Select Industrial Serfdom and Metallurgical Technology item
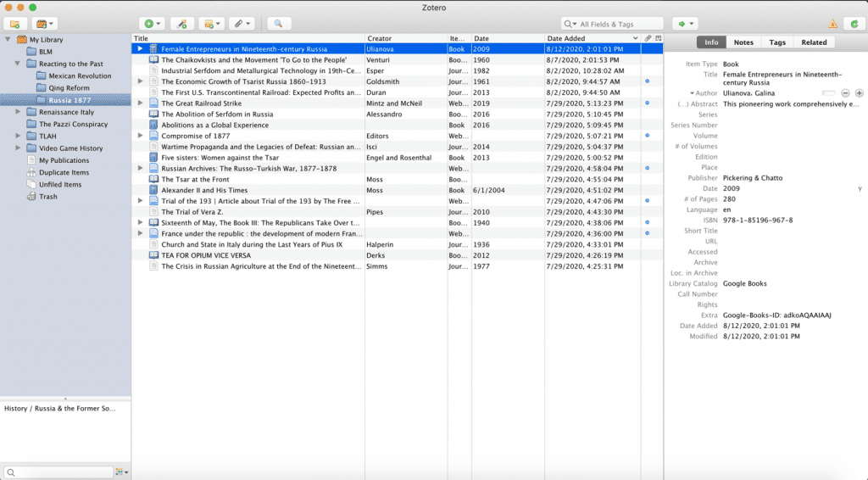The height and width of the screenshot is (480, 868). point(397,71)
